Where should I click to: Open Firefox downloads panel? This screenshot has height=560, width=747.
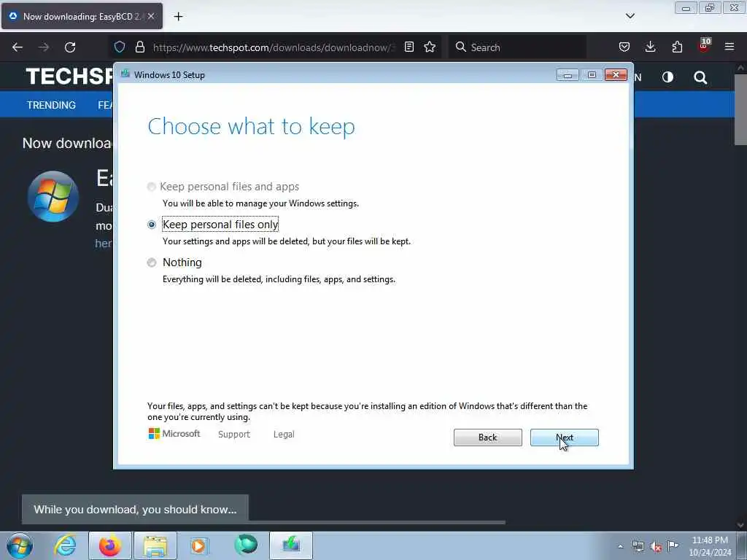(x=650, y=47)
